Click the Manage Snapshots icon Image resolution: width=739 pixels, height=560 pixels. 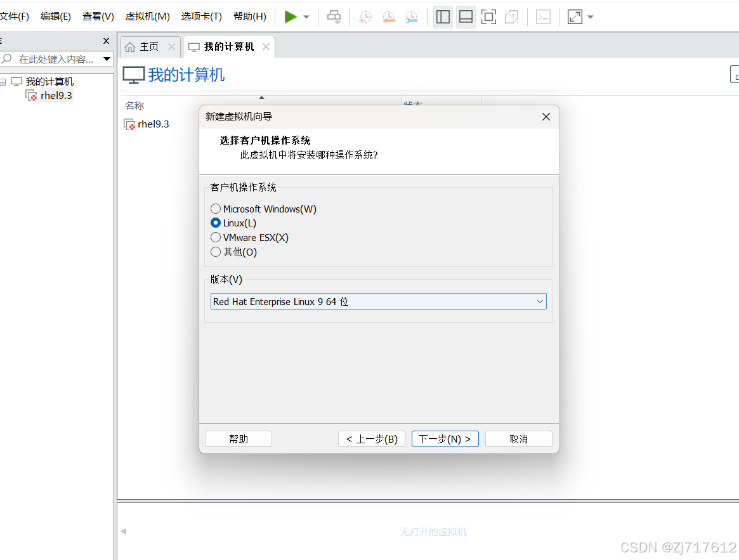click(412, 17)
